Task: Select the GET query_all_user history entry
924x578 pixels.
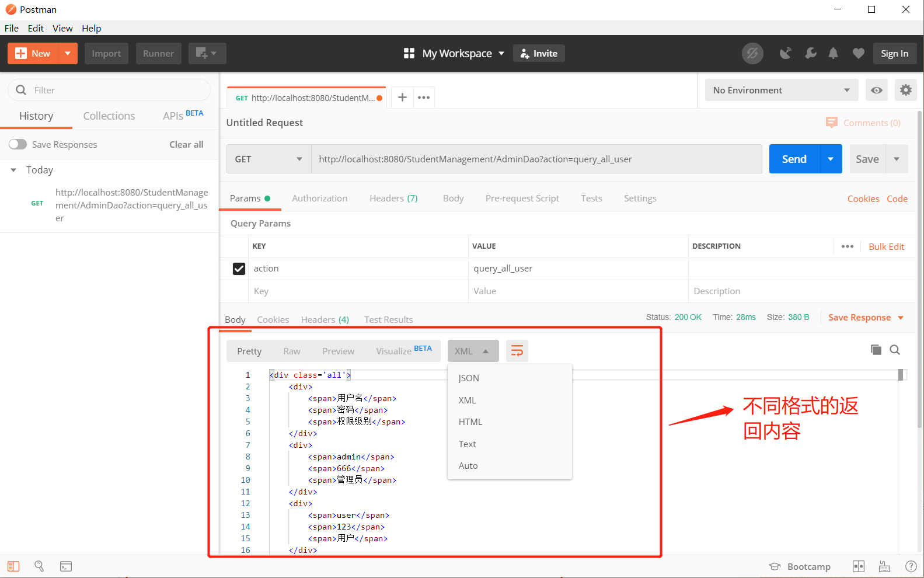Action: coord(109,205)
